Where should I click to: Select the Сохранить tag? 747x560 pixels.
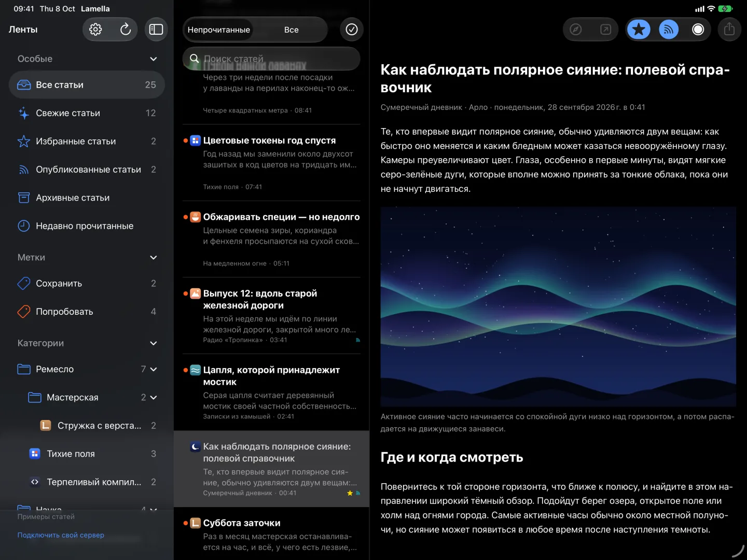tap(87, 284)
